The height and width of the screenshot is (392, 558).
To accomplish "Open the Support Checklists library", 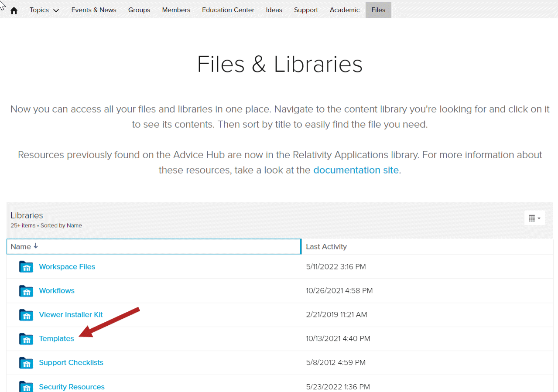I will tap(71, 362).
